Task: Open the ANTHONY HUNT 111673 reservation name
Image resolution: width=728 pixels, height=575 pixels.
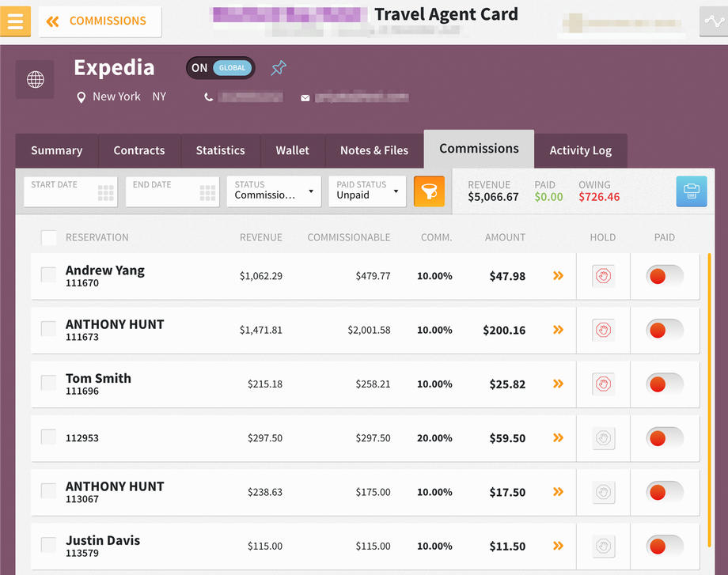Action: (x=115, y=324)
